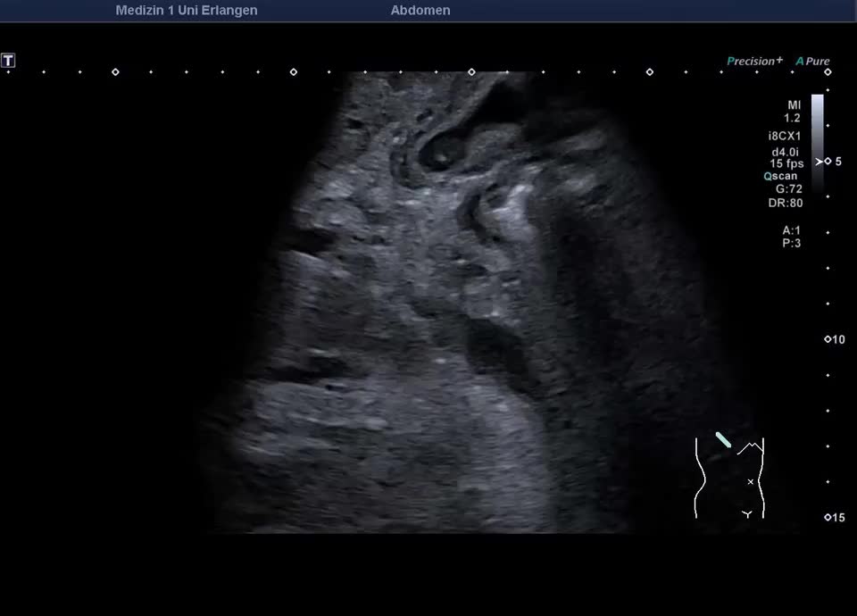Viewport: 857px width, 616px height.
Task: Click the top-right corner ruler diamond
Action: pyautogui.click(x=828, y=71)
